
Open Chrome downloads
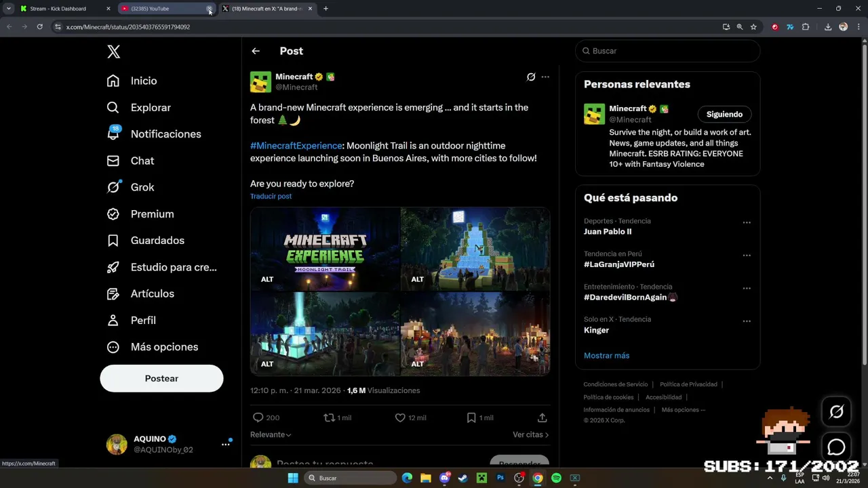[828, 27]
